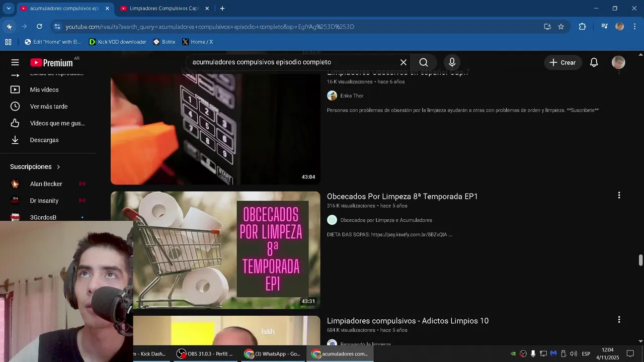The width and height of the screenshot is (644, 362).
Task: Open media controls button in Chrome toolbar
Action: (605, 27)
